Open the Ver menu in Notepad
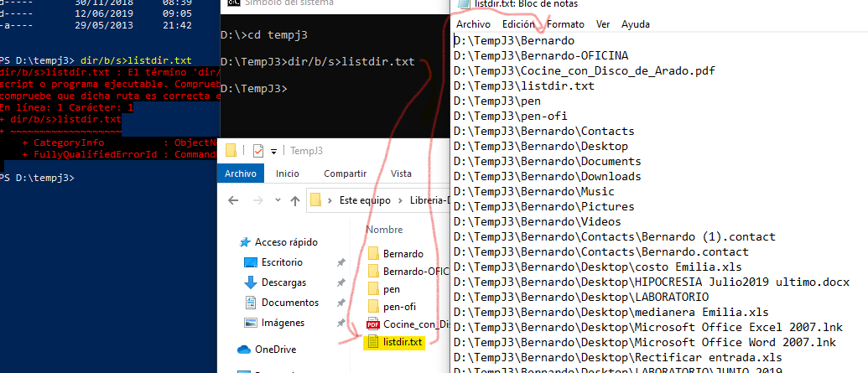 [x=603, y=24]
